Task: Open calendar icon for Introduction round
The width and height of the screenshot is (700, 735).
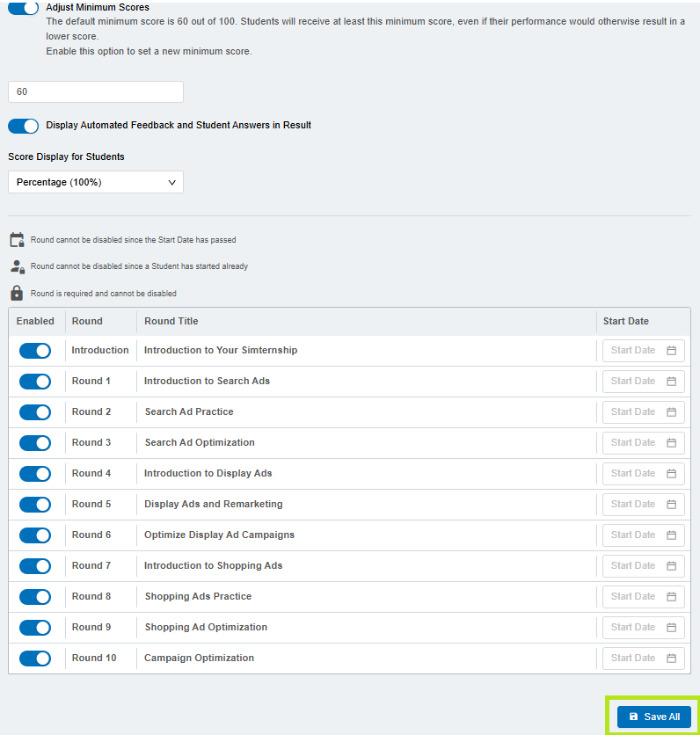Action: (x=671, y=351)
